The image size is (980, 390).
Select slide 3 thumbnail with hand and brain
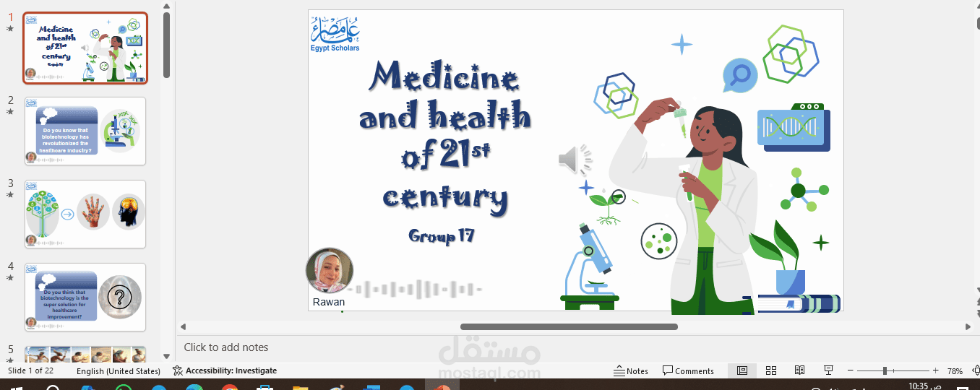pos(85,214)
